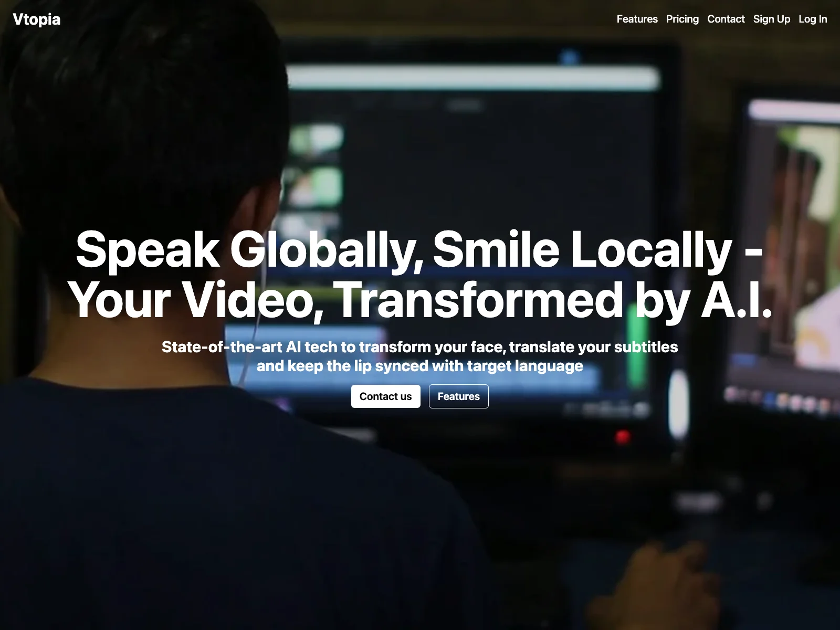Open the Pricing navigation link
840x630 pixels.
682,19
